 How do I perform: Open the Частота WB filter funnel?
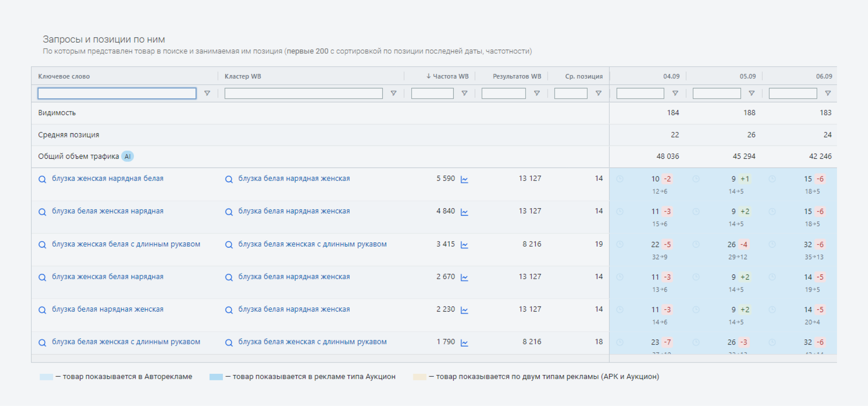(464, 93)
